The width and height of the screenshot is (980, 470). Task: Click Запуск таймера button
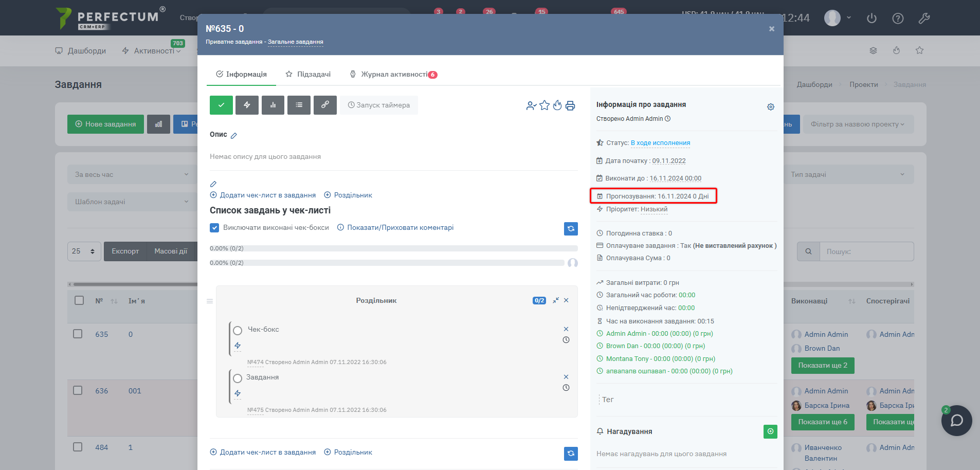click(379, 105)
